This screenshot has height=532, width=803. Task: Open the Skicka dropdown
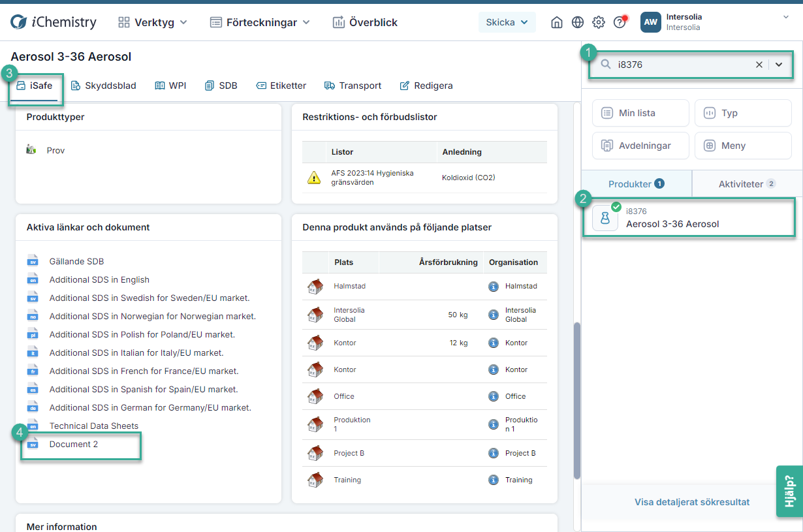[507, 22]
